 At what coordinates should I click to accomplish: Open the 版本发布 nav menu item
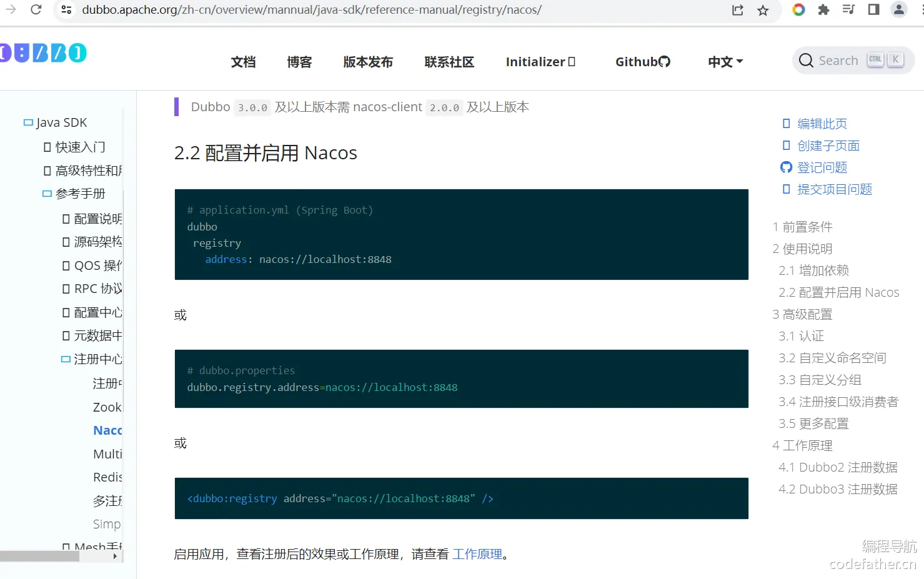(369, 62)
